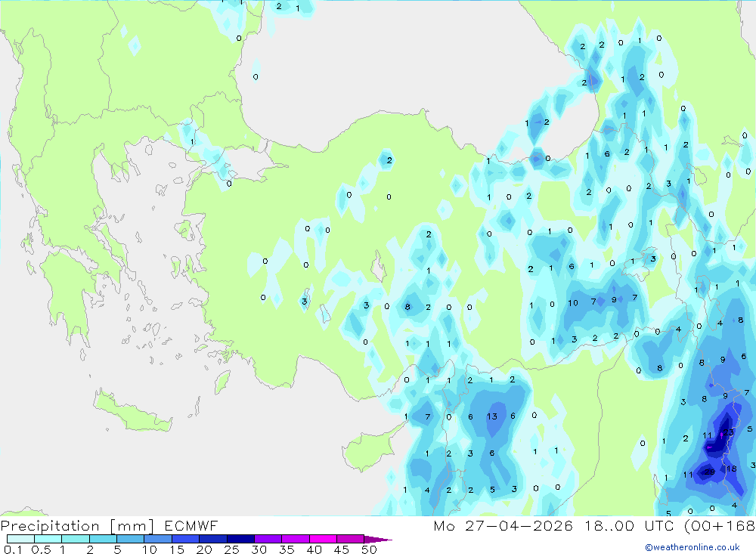Click the legend label "35"

point(287,549)
